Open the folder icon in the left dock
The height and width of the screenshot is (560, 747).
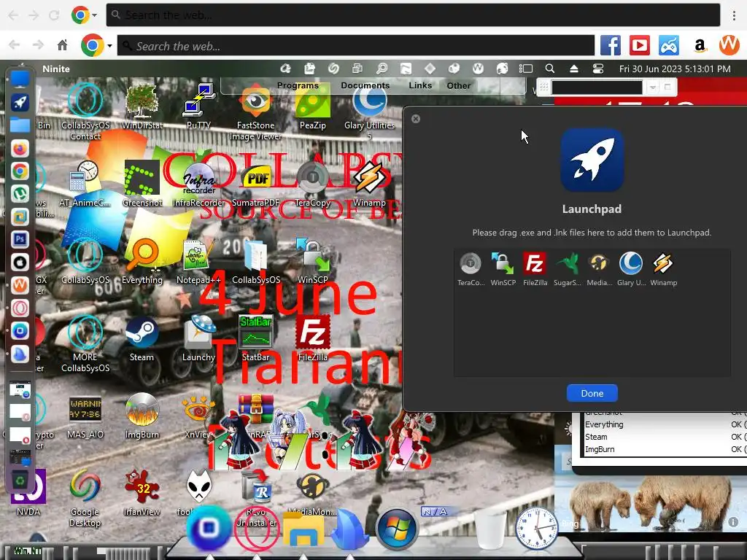tap(20, 125)
